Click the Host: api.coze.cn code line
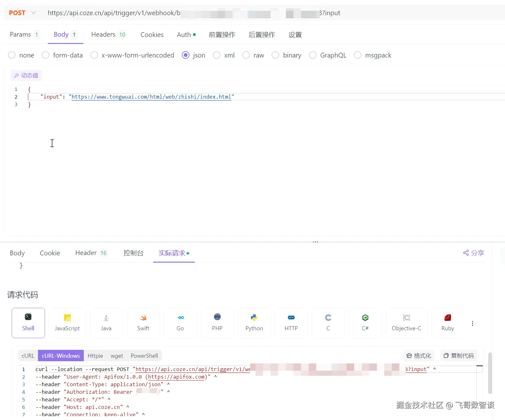 83,407
